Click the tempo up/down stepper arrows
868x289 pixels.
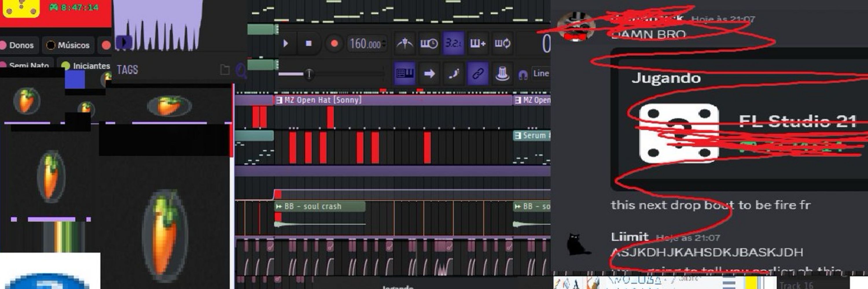tap(384, 44)
